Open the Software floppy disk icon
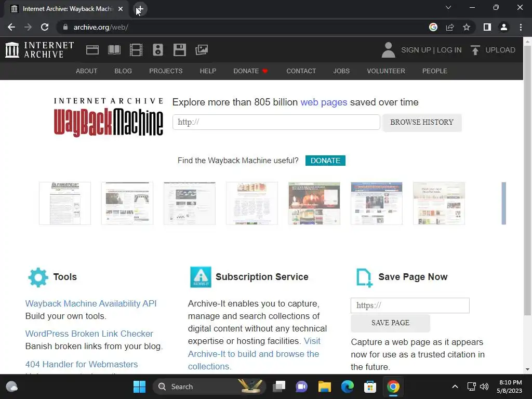Screen dimensions: 532x399 (179, 50)
